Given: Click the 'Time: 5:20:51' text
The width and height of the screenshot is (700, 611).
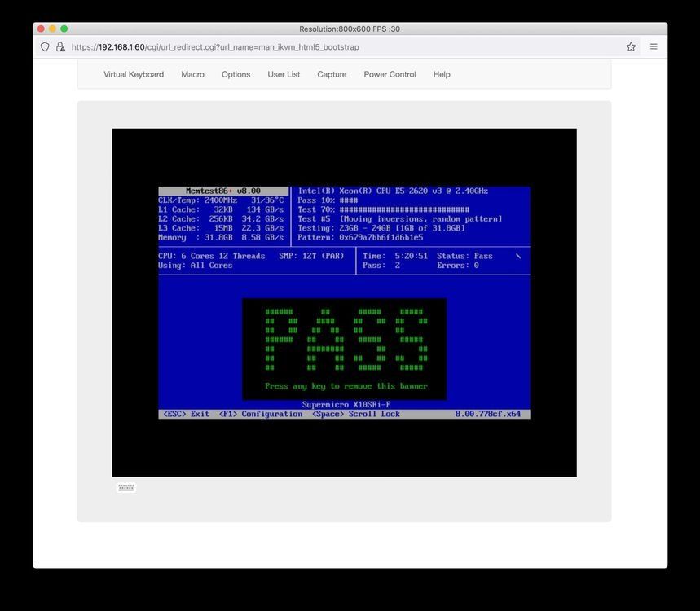Looking at the screenshot, I should 395,256.
